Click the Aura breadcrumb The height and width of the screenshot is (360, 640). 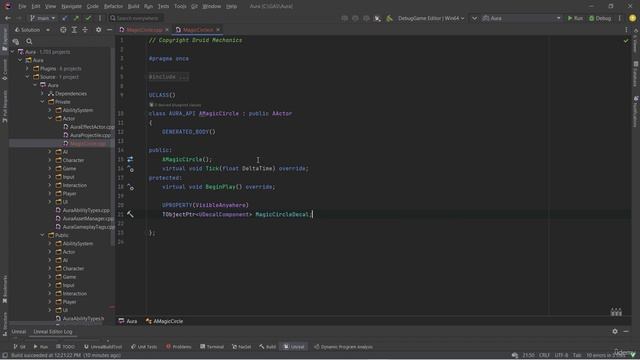(128, 321)
